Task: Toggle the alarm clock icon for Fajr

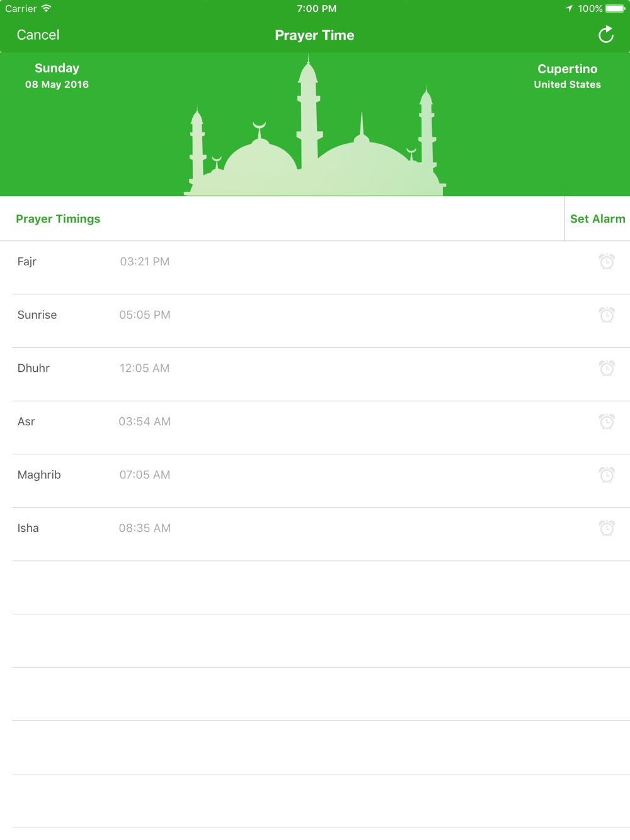Action: coord(607,262)
